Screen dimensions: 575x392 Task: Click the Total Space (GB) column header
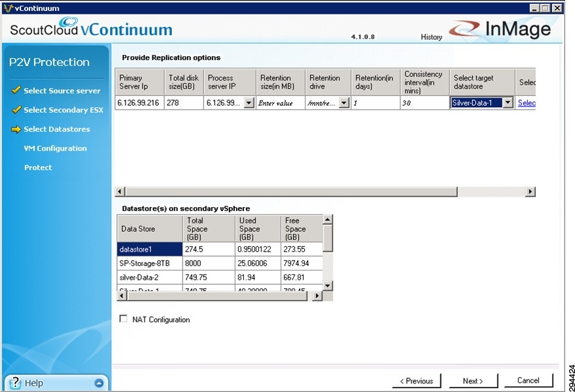[209, 229]
